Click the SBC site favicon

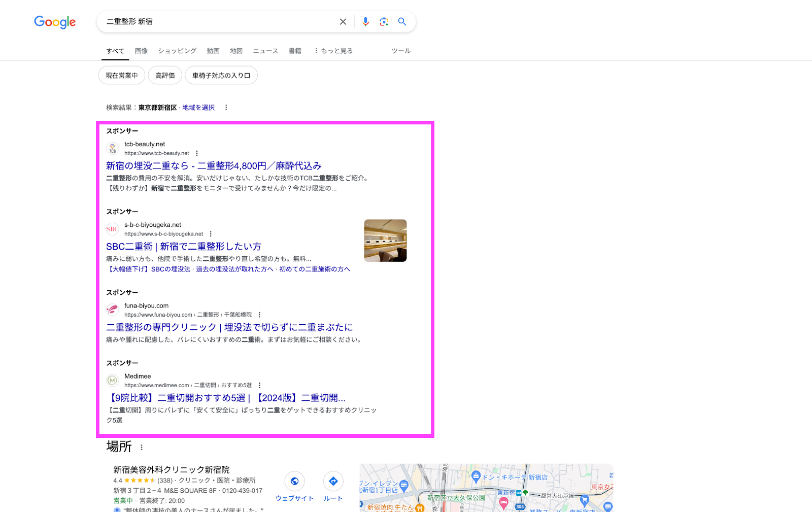click(113, 229)
